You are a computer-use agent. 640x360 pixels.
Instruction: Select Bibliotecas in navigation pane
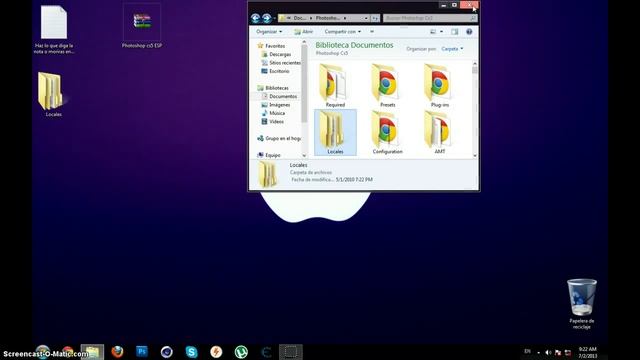point(277,88)
